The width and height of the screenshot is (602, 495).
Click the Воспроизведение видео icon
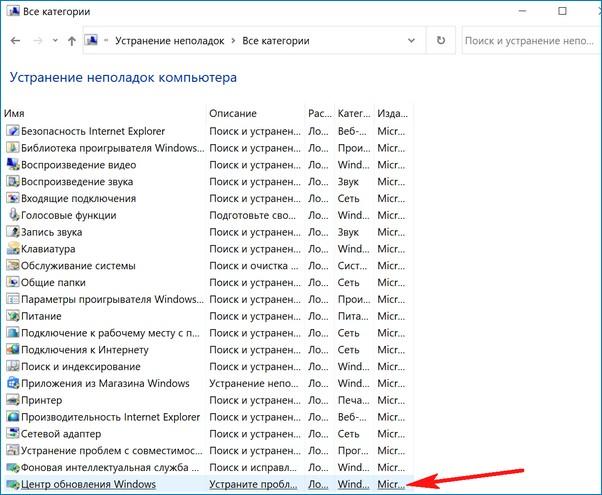pos(13,165)
